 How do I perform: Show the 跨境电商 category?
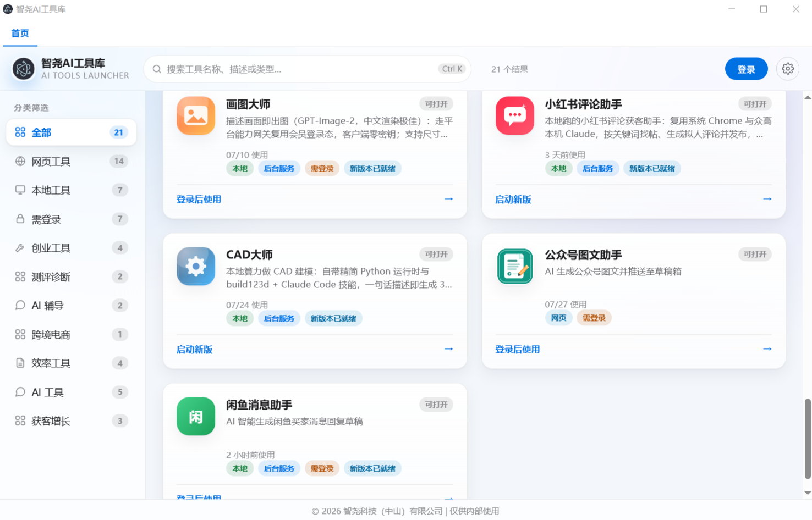tap(72, 334)
